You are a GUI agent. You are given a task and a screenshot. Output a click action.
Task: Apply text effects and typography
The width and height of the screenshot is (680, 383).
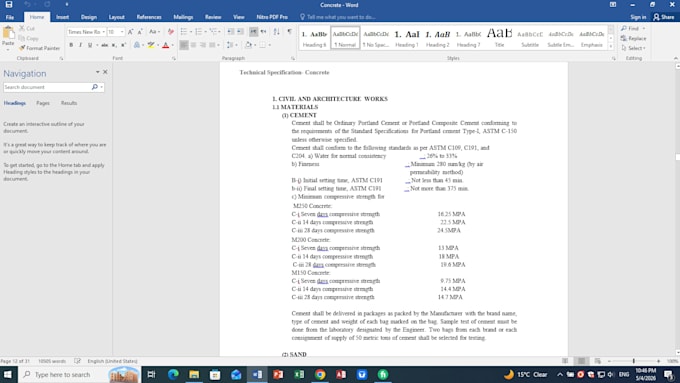coord(137,45)
